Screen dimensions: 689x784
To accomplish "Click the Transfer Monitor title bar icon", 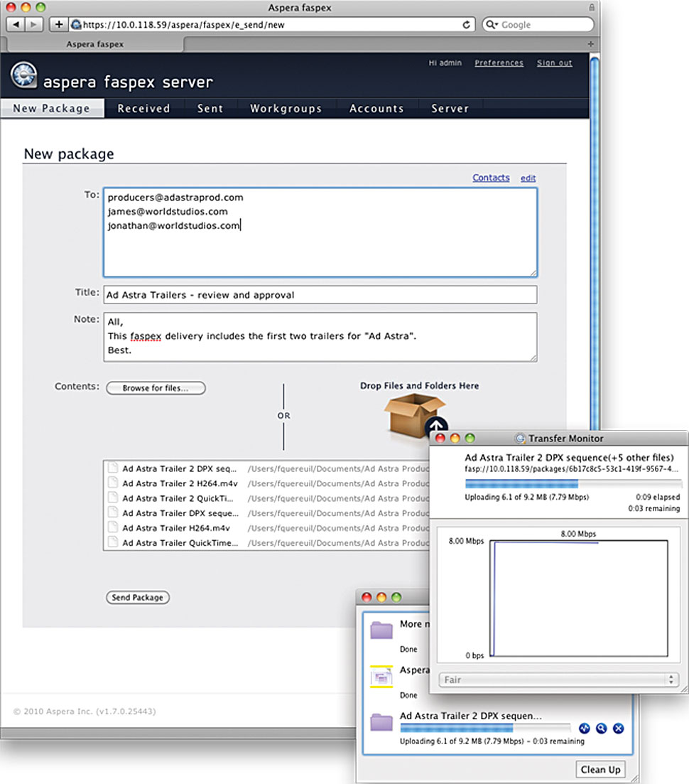I will (x=520, y=439).
